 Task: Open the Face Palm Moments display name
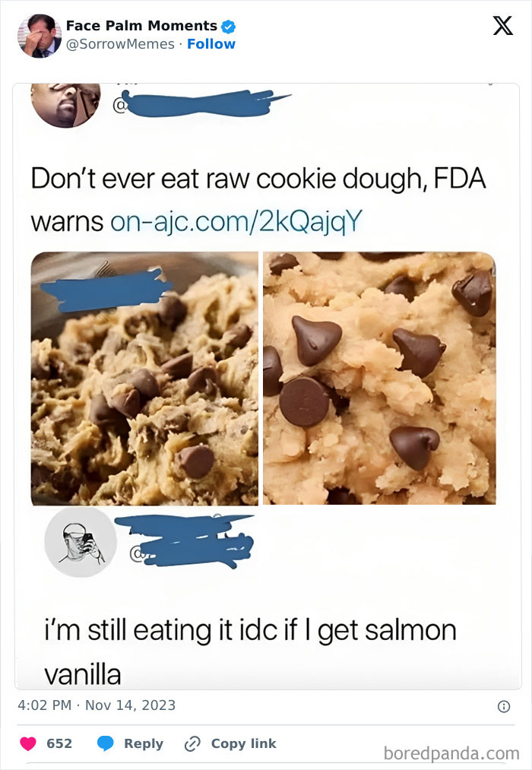(142, 26)
